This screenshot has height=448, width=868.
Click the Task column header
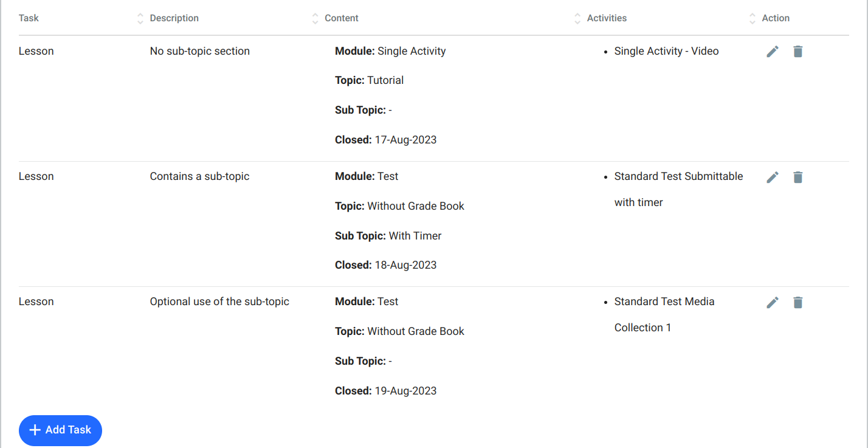(29, 18)
